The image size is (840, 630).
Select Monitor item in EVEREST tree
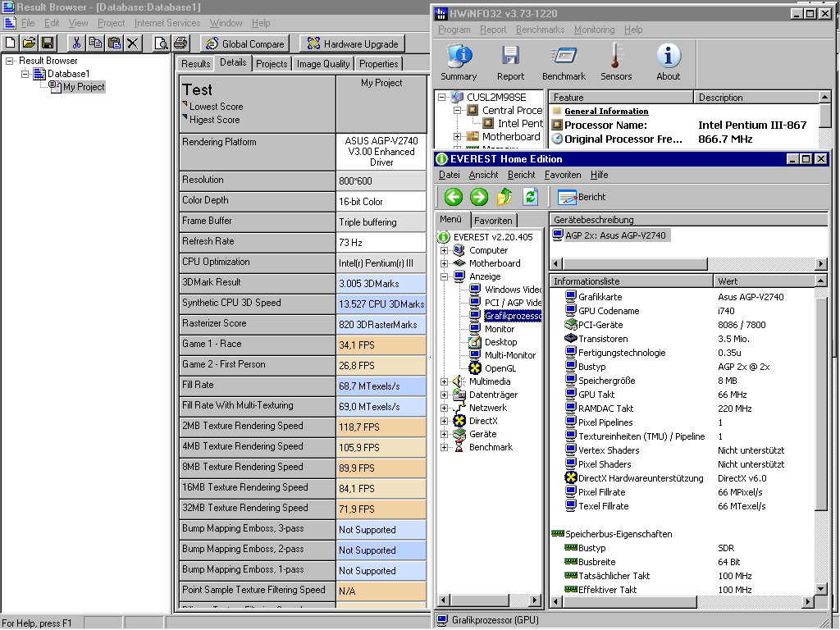[x=500, y=329]
